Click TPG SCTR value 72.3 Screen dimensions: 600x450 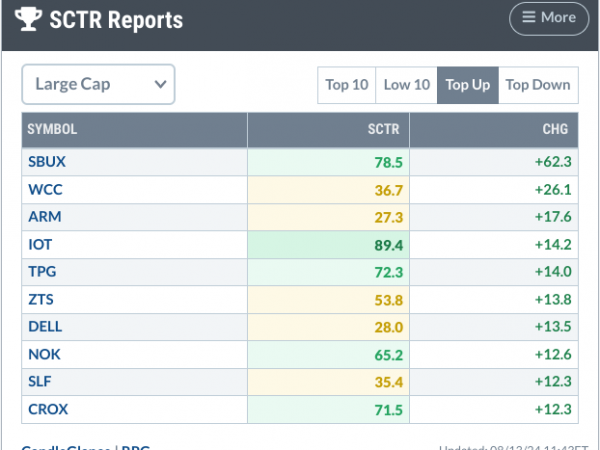pyautogui.click(x=388, y=272)
